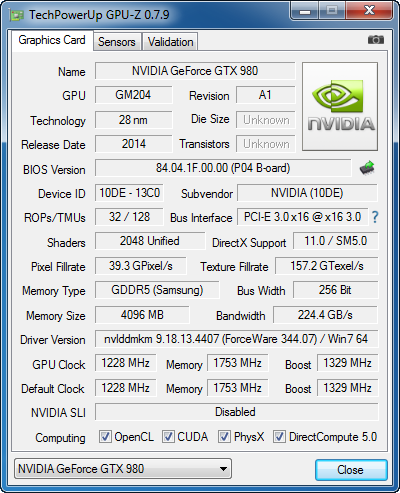Viewport: 400px width, 493px height.
Task: Click the Driver Version value nvlddmkm
Action: click(x=236, y=339)
